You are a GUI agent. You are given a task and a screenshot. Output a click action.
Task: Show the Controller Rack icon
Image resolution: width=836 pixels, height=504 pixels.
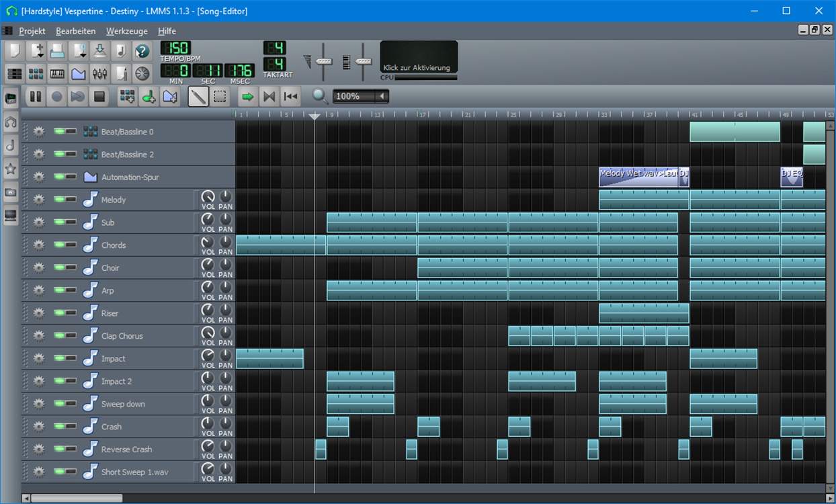point(142,73)
